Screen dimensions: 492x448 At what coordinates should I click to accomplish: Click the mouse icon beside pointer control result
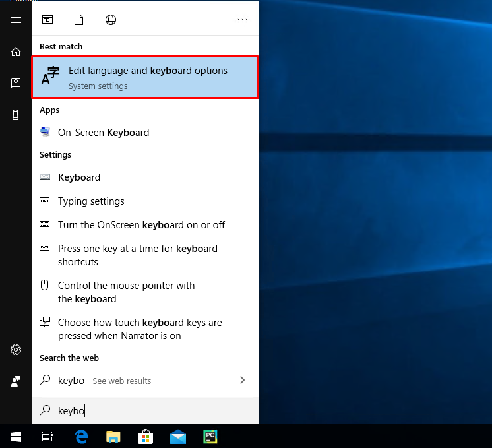45,285
